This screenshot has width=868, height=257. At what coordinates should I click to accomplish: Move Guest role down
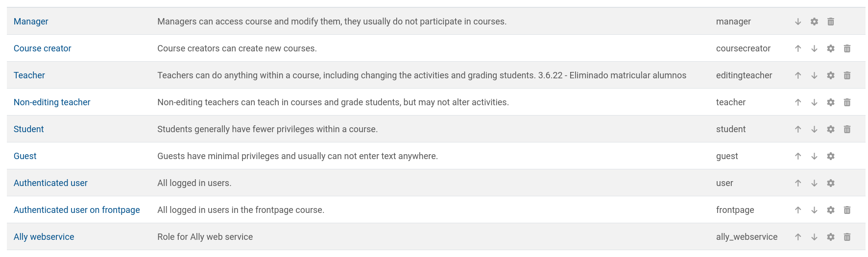[814, 156]
